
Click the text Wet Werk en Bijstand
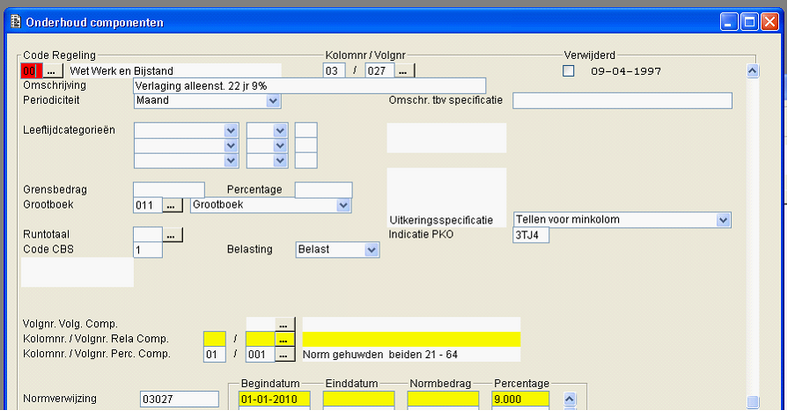coord(122,71)
